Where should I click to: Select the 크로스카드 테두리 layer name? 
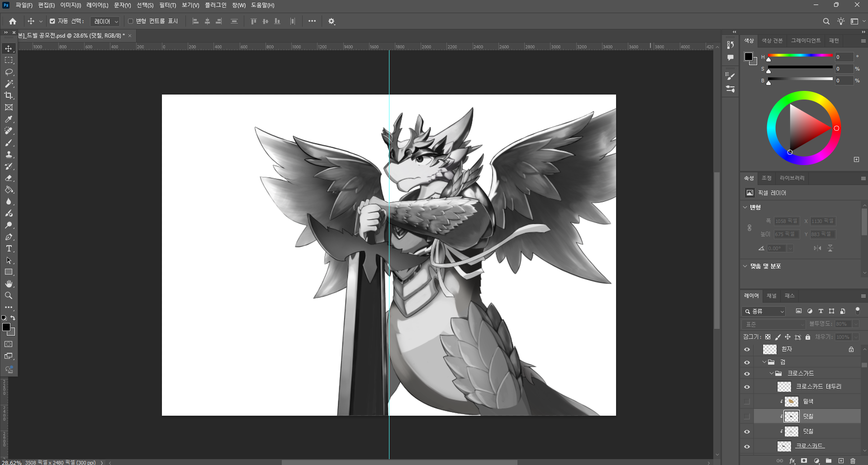pyautogui.click(x=819, y=387)
